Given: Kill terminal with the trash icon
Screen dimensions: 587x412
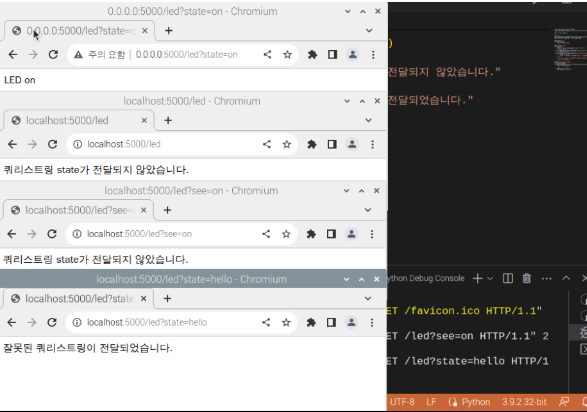Looking at the screenshot, I should pyautogui.click(x=527, y=278).
